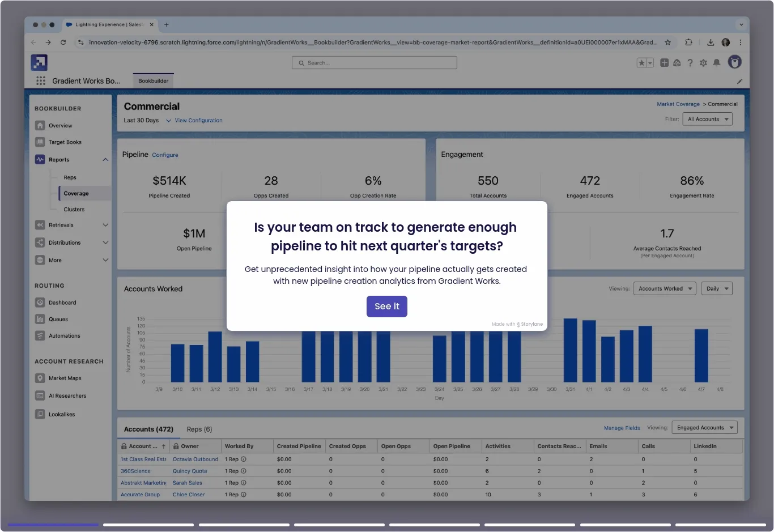This screenshot has width=774, height=532.
Task: Open a new browser tab with plus
Action: (167, 25)
